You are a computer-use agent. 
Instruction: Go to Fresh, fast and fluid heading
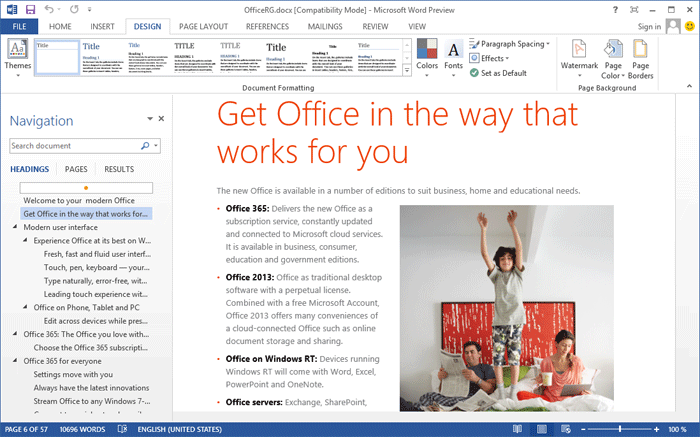(x=97, y=254)
